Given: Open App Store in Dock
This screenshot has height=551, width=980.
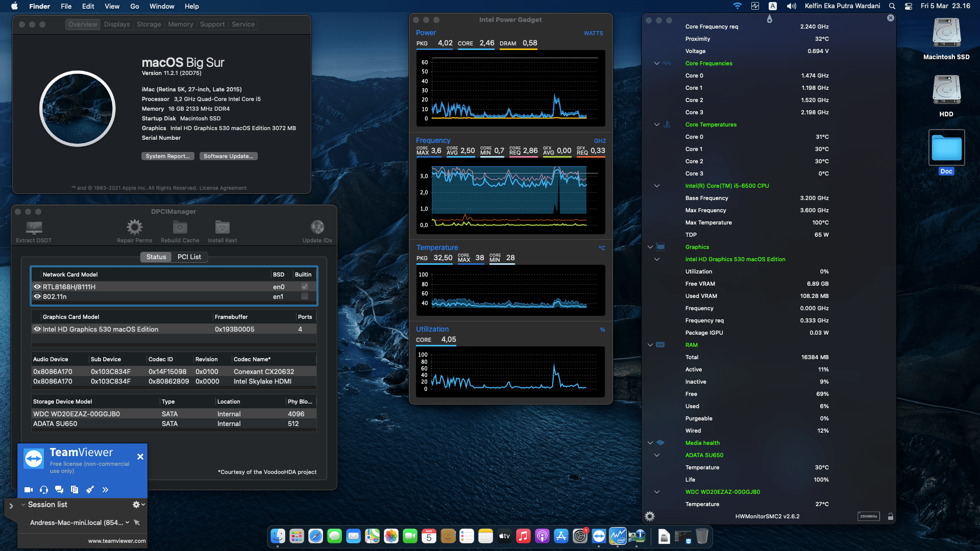Looking at the screenshot, I should 561,536.
